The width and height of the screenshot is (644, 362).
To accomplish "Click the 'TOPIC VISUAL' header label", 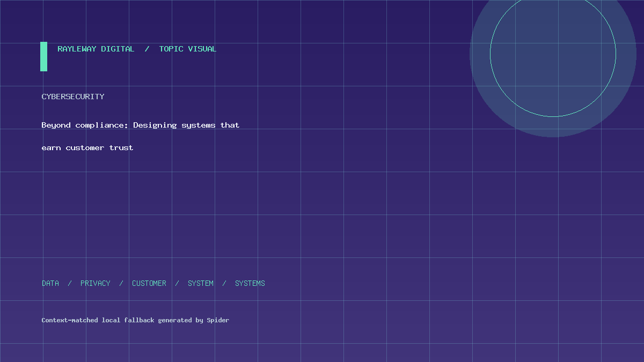I will (188, 49).
